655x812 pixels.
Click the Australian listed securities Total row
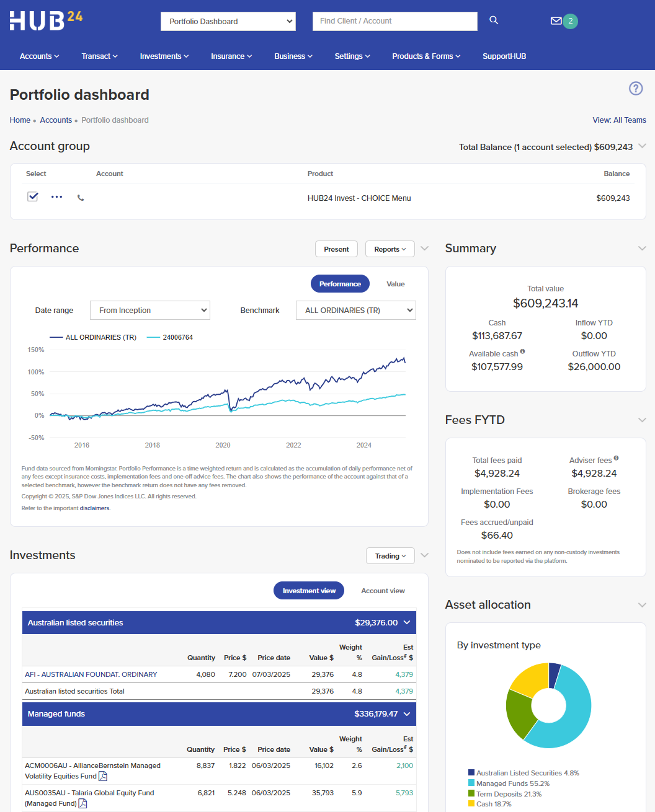(219, 691)
